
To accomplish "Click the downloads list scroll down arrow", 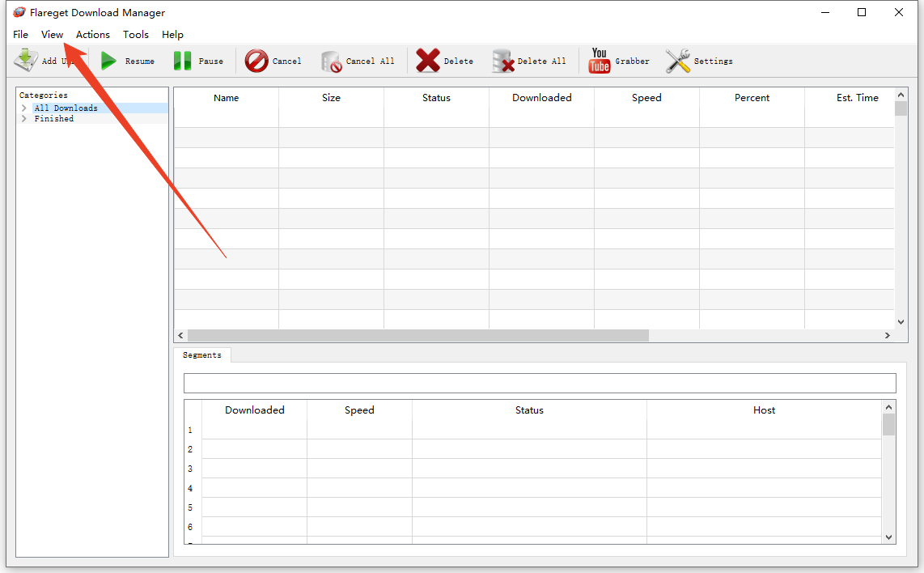I will click(901, 322).
